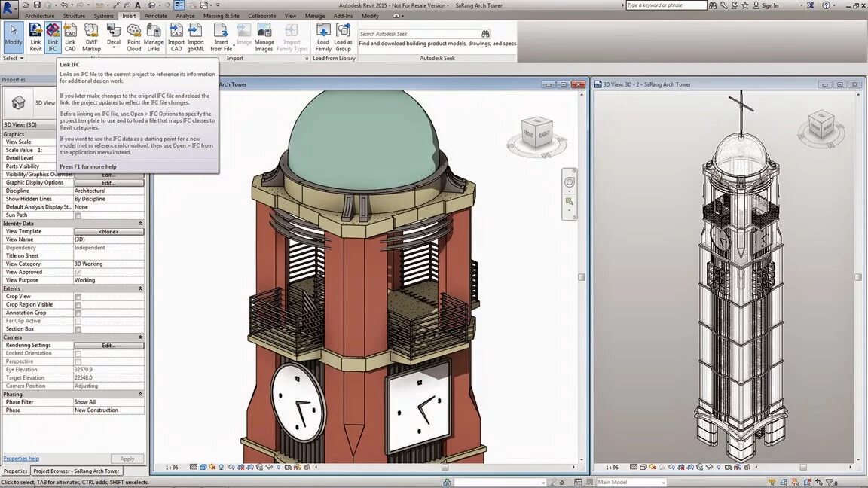Screen dimensions: 868x488
Task: Click Edit button for Rendering Settings
Action: click(x=108, y=346)
